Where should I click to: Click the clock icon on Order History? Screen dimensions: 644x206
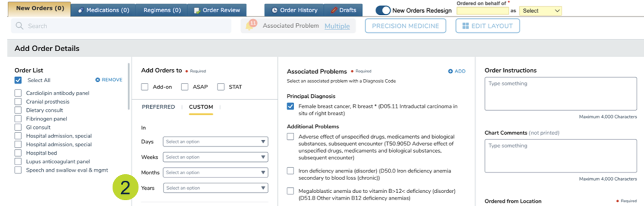(275, 10)
